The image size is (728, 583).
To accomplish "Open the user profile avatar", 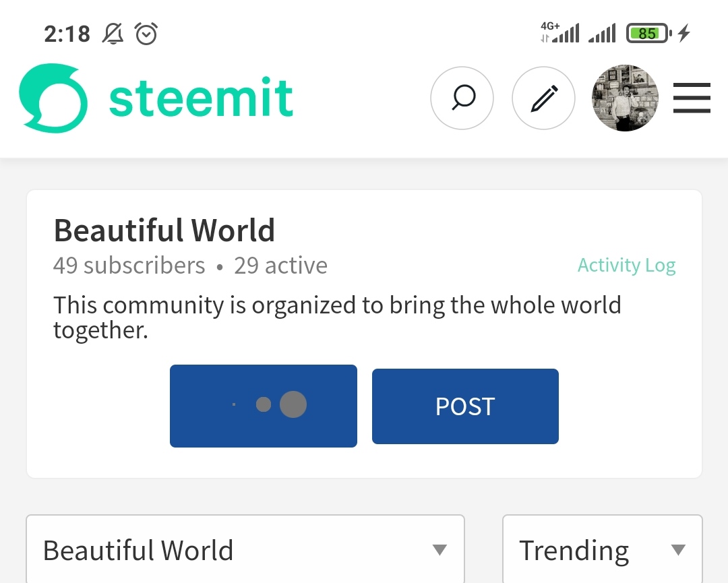I will pos(625,98).
